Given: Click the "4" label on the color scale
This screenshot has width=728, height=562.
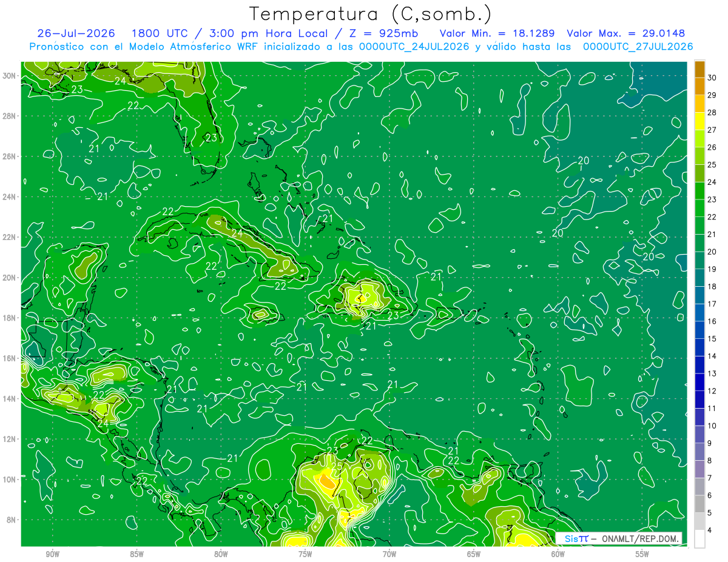Looking at the screenshot, I should [710, 530].
